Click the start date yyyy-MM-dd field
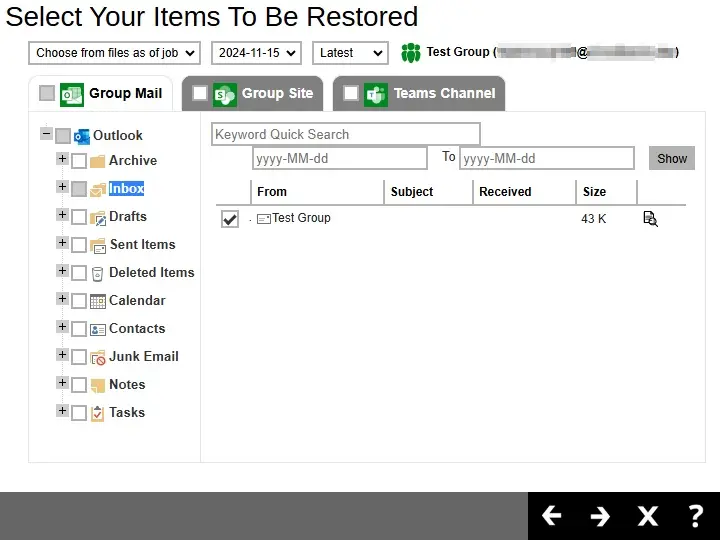720x540 pixels. click(340, 159)
